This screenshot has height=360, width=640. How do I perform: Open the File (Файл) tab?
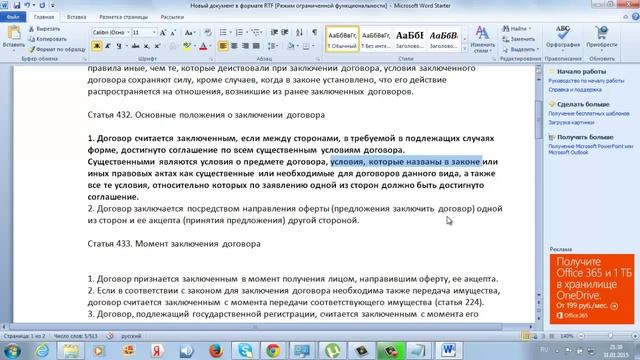[x=13, y=17]
